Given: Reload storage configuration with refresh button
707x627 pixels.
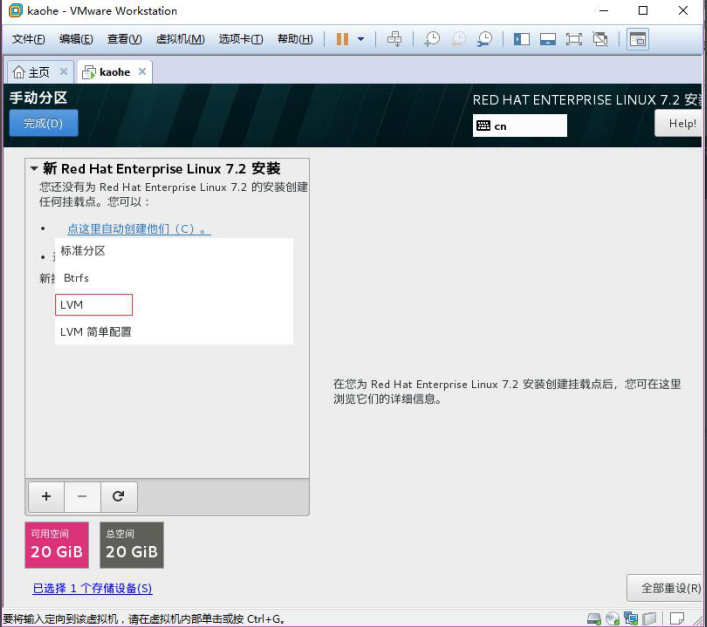Looking at the screenshot, I should (119, 497).
